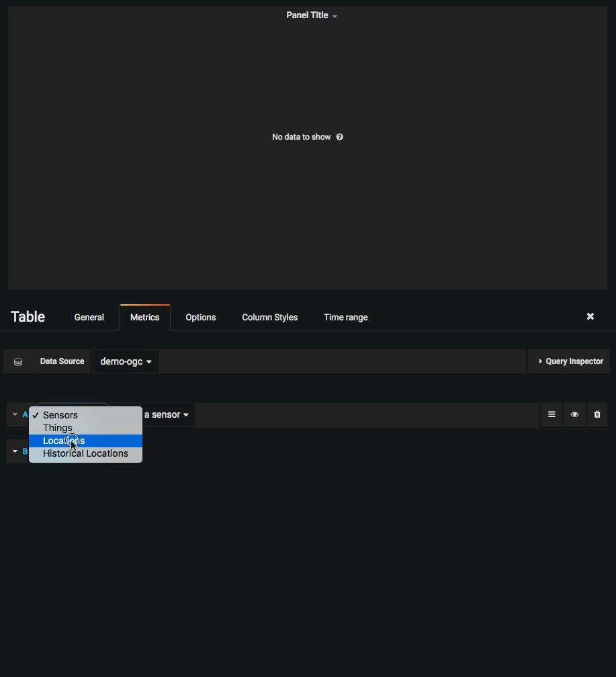Open the Panel Title dropdown
Viewport: 616px width, 677px height.
312,15
